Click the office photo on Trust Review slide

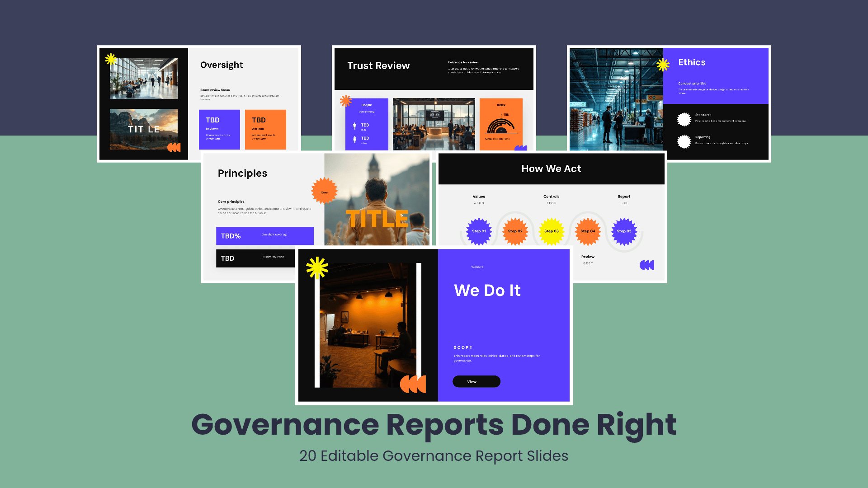434,124
